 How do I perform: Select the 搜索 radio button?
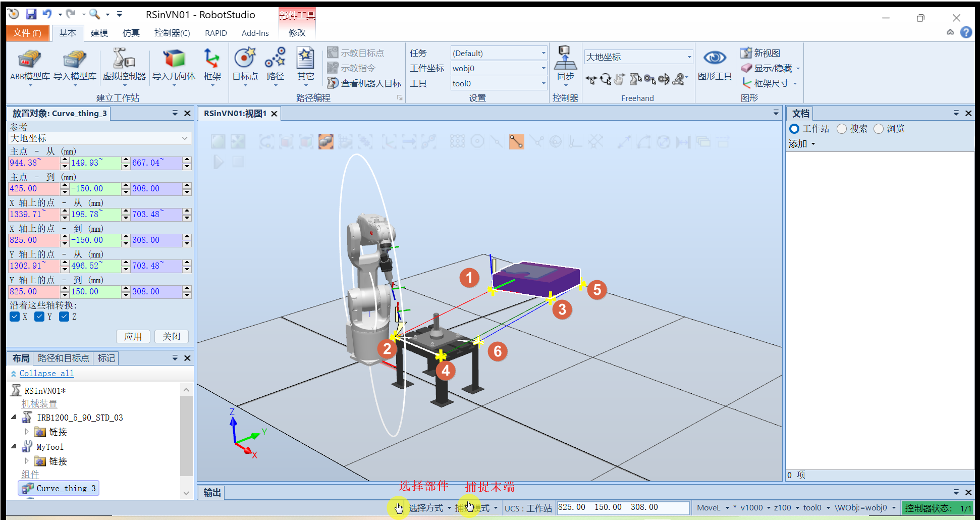(x=841, y=129)
